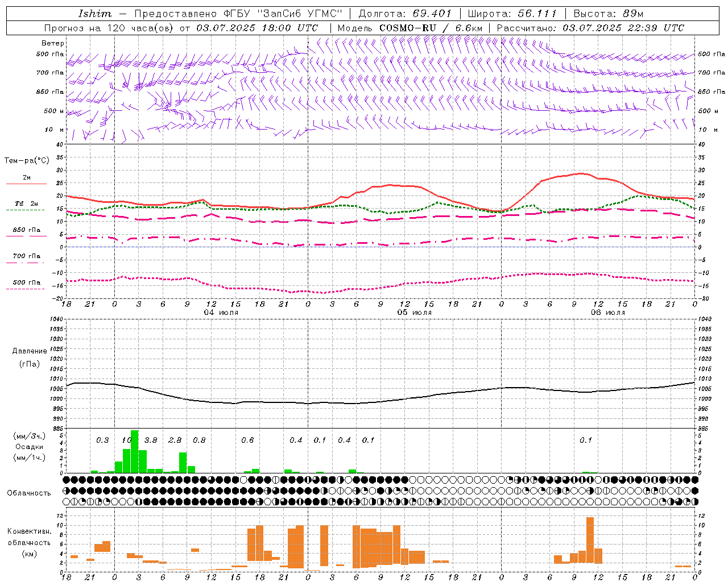Click the tallest green precipitation bar
Screen dimensions: 728x582
tap(135, 452)
